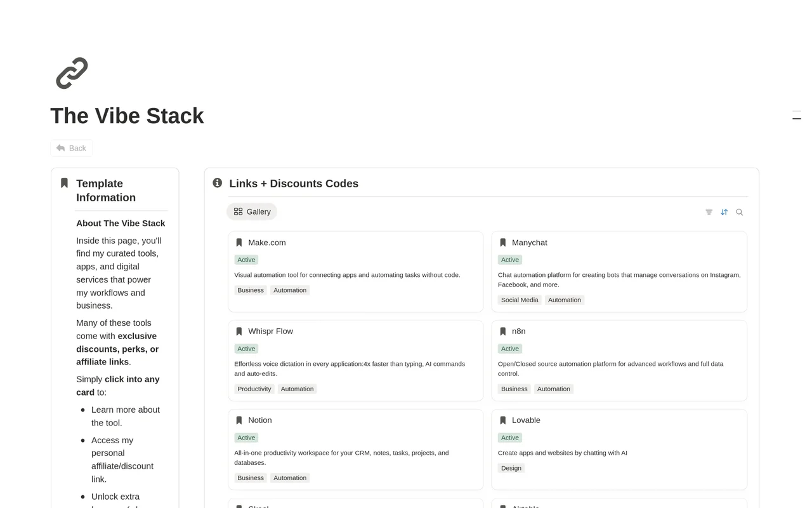Open the n8n card
This screenshot has height=508, width=812.
(x=619, y=360)
